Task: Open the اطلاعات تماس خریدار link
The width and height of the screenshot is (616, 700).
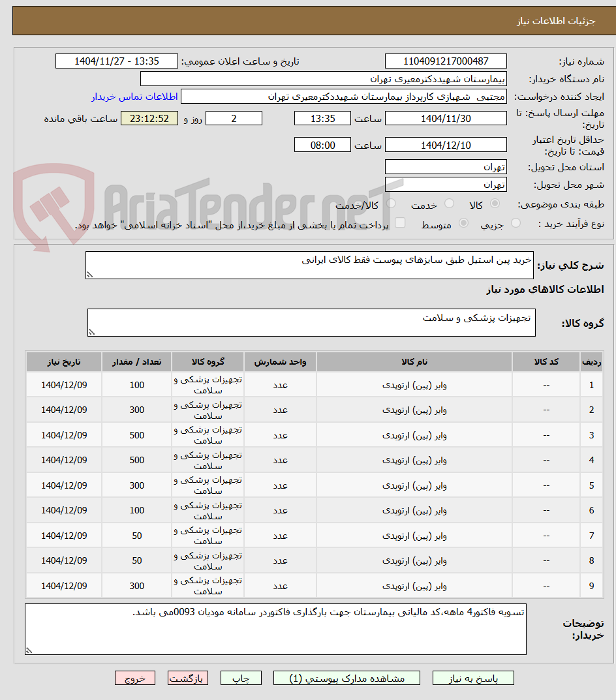Action: 135,97
